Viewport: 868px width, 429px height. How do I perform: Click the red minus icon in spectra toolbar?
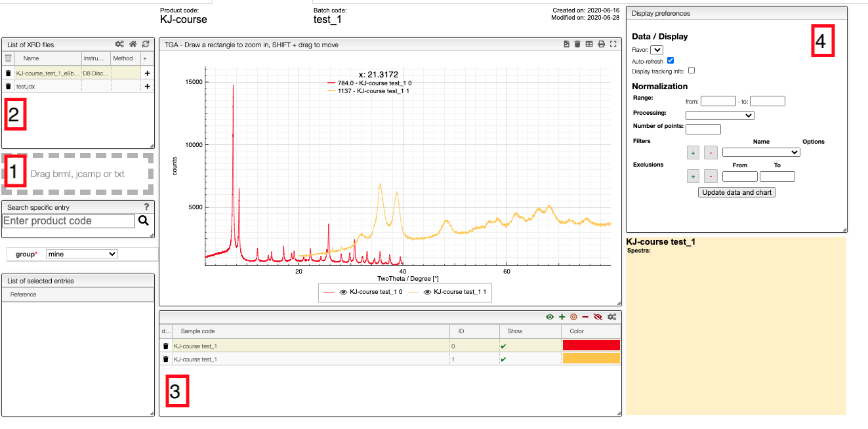click(585, 317)
